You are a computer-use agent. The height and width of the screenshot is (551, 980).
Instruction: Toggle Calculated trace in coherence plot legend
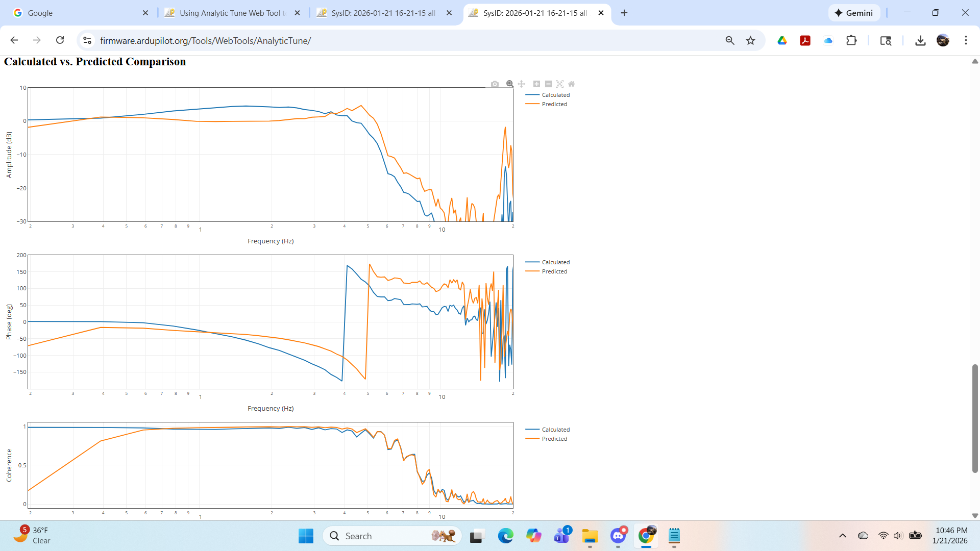click(555, 430)
